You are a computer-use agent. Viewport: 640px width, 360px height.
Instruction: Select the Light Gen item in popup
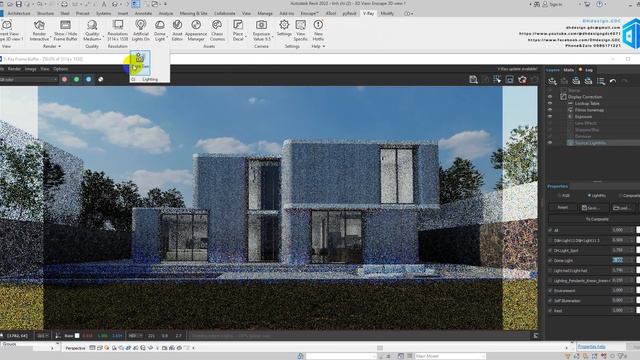pos(140,62)
